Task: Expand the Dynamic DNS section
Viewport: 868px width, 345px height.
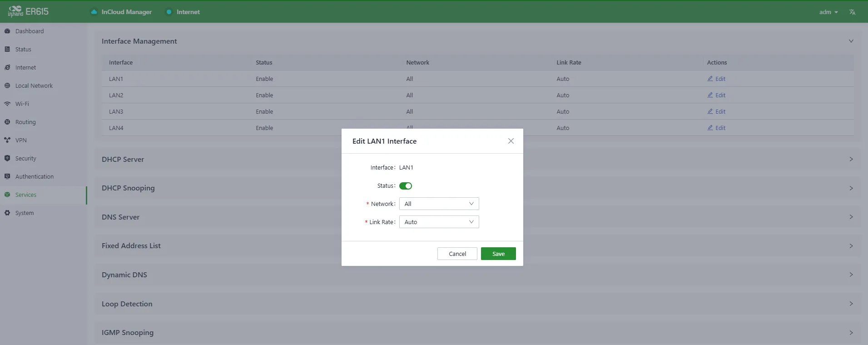Action: tap(851, 275)
